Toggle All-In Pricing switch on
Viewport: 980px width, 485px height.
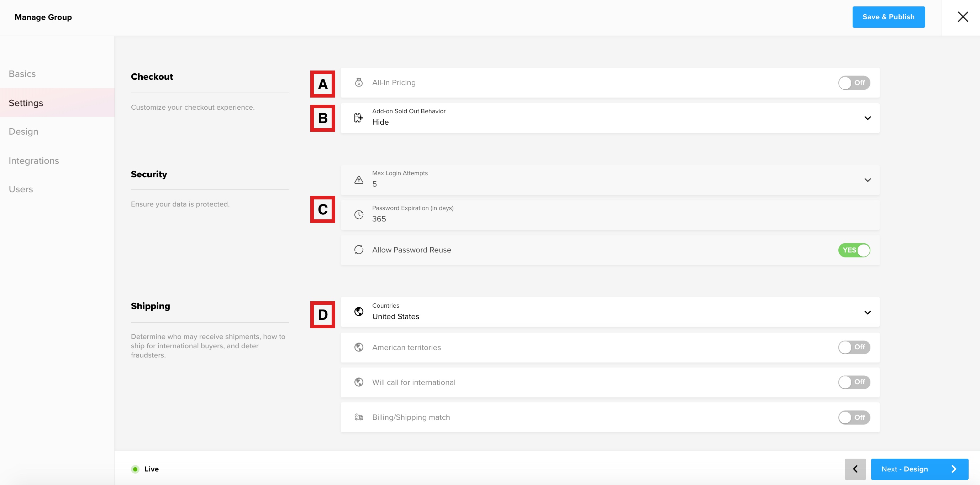tap(854, 83)
